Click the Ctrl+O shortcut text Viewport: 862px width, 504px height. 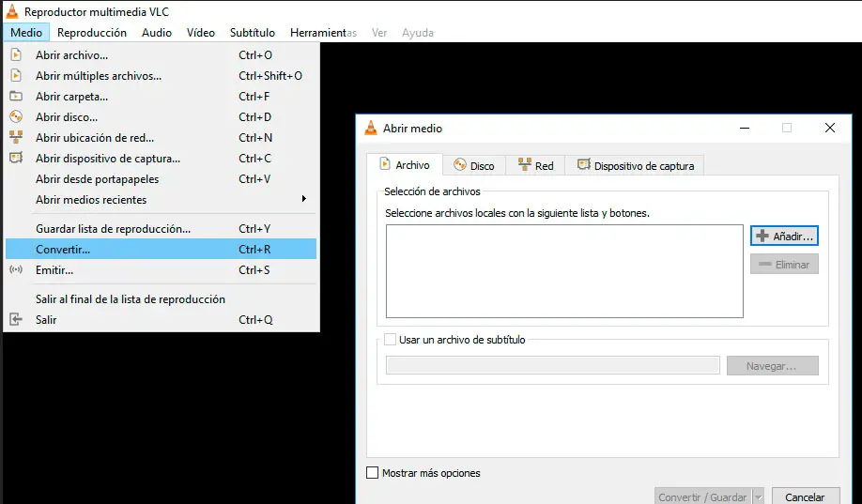255,55
